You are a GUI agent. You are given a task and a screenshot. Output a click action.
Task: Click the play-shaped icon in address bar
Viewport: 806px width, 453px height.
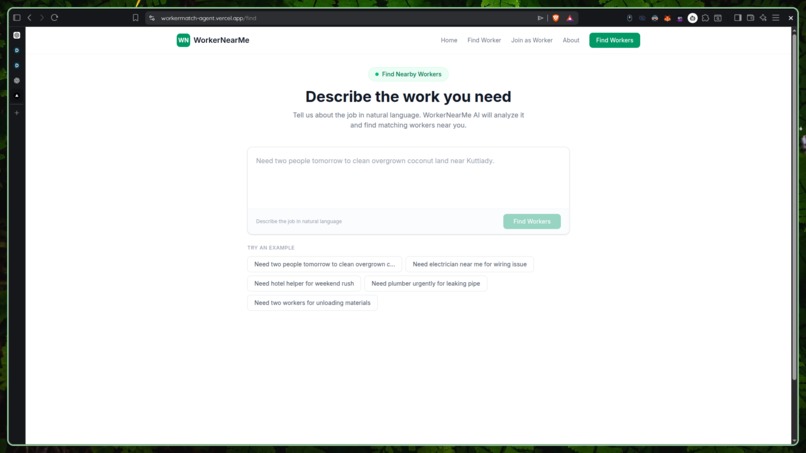coord(540,18)
